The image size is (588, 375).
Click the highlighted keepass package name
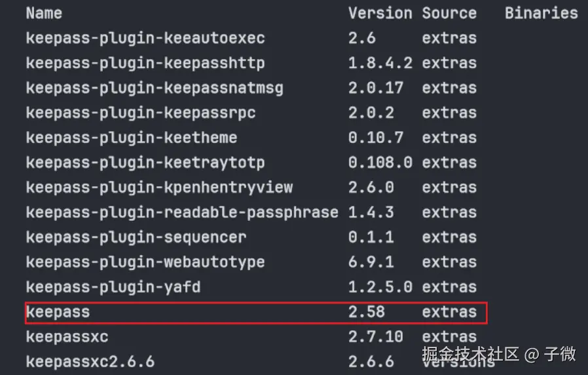(x=58, y=312)
